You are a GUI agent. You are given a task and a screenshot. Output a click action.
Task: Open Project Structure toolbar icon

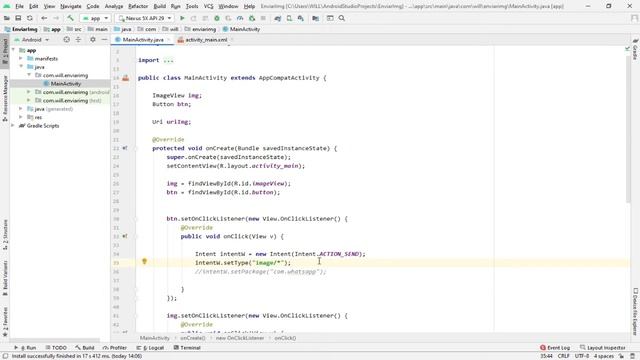(x=316, y=18)
